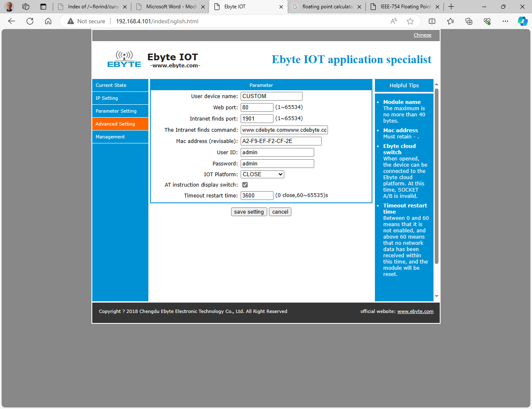The height and width of the screenshot is (409, 532).
Task: Open the Favorites list icon
Action: (x=451, y=21)
